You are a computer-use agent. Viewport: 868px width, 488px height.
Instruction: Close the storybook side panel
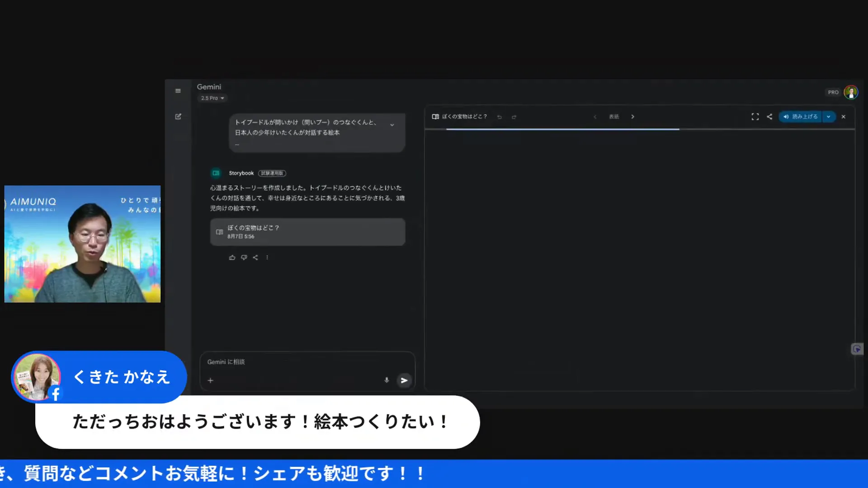pos(844,117)
